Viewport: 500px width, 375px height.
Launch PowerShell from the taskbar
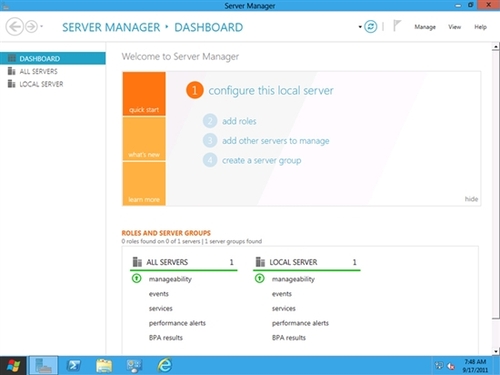tap(74, 366)
